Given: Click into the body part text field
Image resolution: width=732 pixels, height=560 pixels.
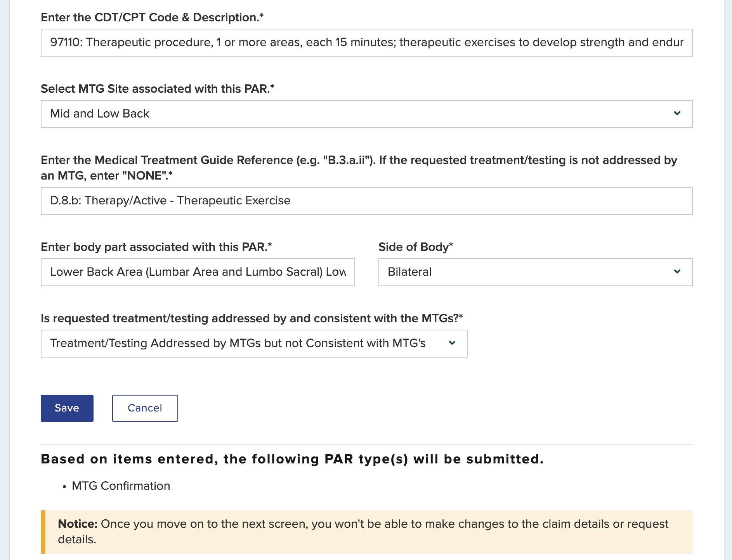Looking at the screenshot, I should 198,272.
